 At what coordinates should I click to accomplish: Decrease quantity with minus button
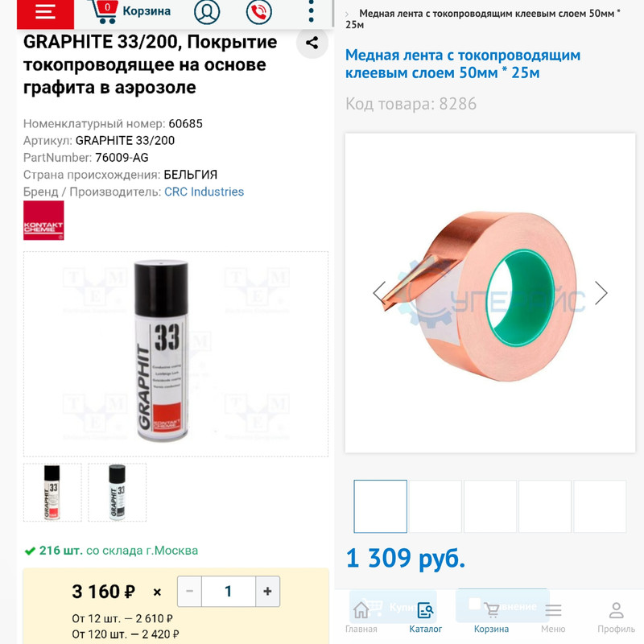pos(189,591)
